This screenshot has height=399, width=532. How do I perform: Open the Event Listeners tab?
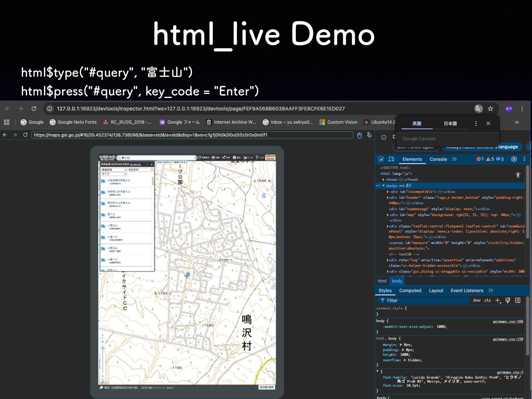(467, 291)
